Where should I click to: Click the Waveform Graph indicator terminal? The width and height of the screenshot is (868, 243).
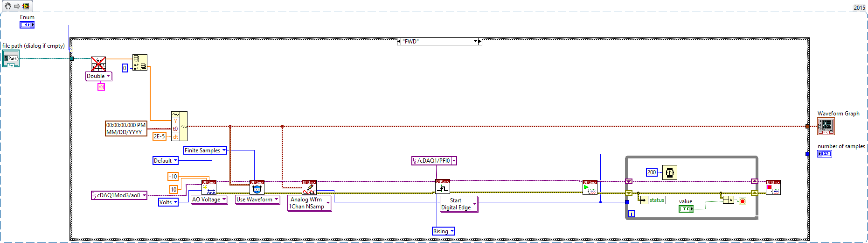tap(826, 126)
